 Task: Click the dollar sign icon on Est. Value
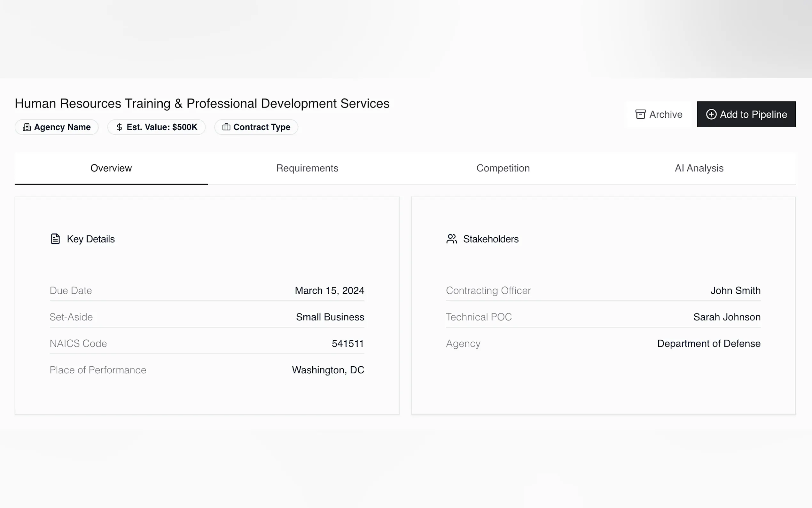[x=119, y=127]
